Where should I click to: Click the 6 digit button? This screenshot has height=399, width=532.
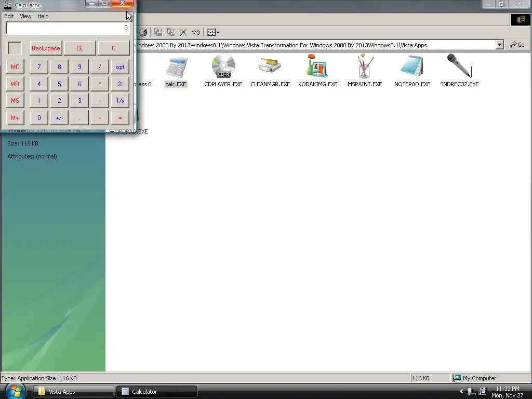pos(79,84)
